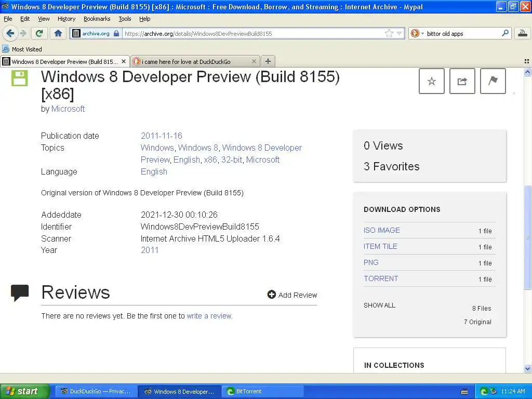Click the tray icon left of the clock
The image size is (532, 399).
tap(494, 391)
